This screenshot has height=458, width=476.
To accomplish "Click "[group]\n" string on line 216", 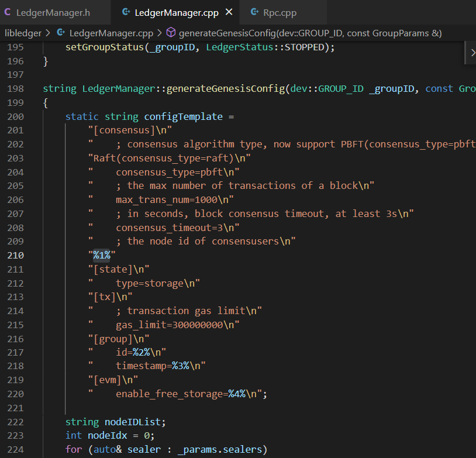I will click(119, 339).
